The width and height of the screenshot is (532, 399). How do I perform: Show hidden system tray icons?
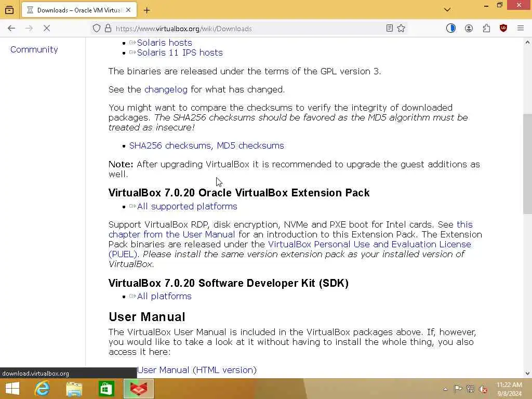tap(445, 389)
